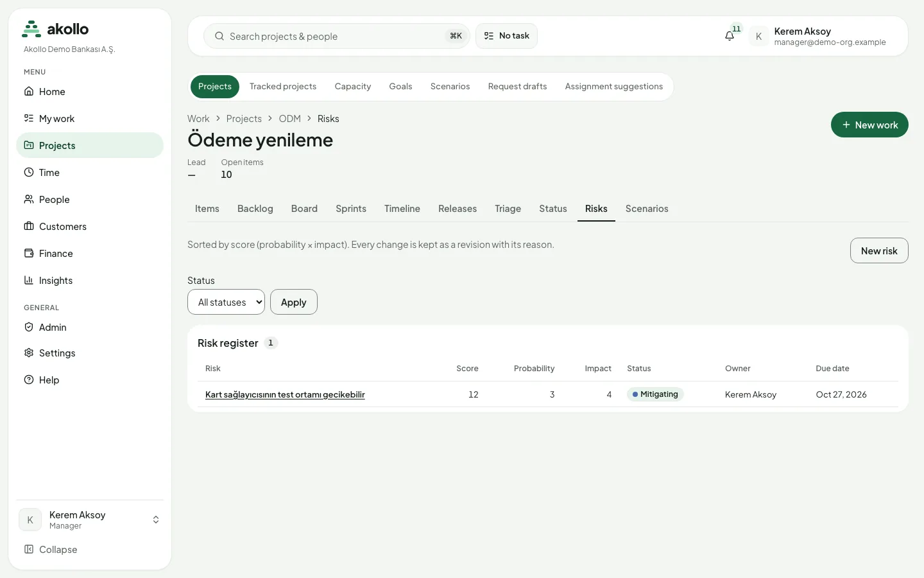Click the Time clock icon
This screenshot has height=578, width=924.
pos(29,172)
